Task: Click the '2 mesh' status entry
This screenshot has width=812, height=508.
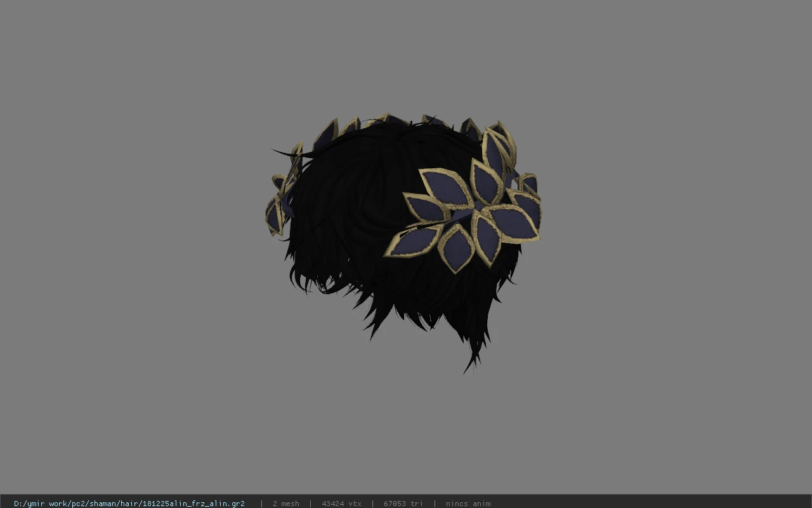Action: pos(285,504)
